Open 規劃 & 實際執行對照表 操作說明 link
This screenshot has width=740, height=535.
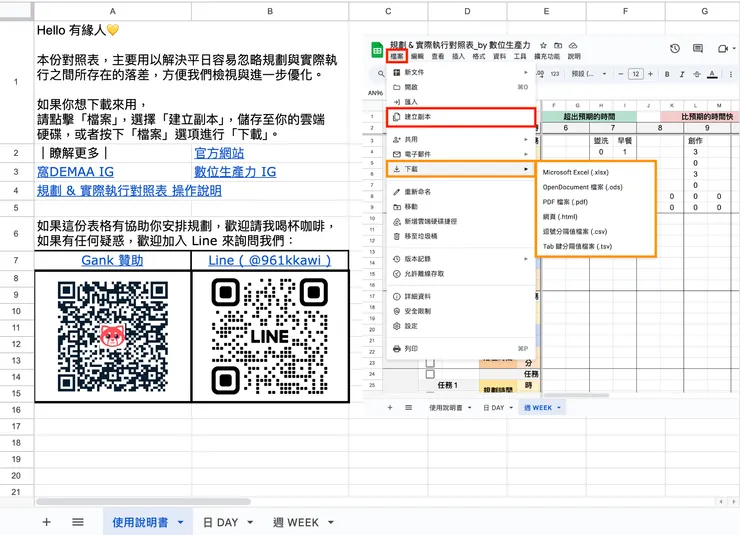pos(129,191)
